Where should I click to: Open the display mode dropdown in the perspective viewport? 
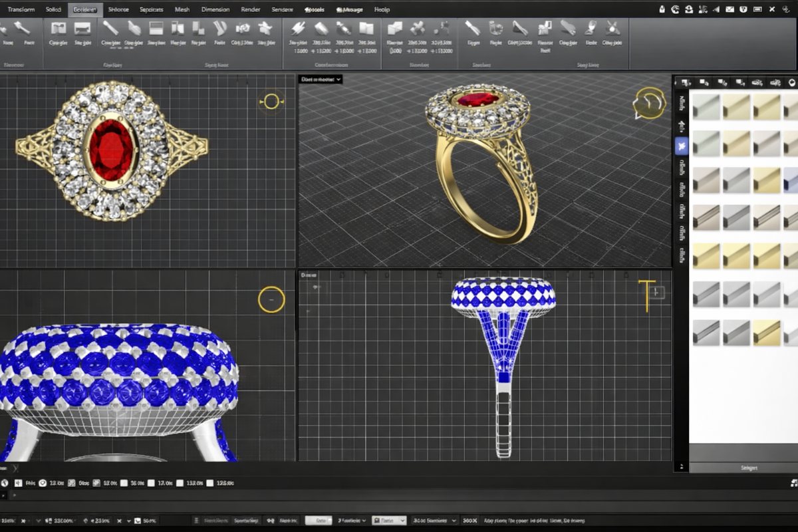tap(321, 79)
